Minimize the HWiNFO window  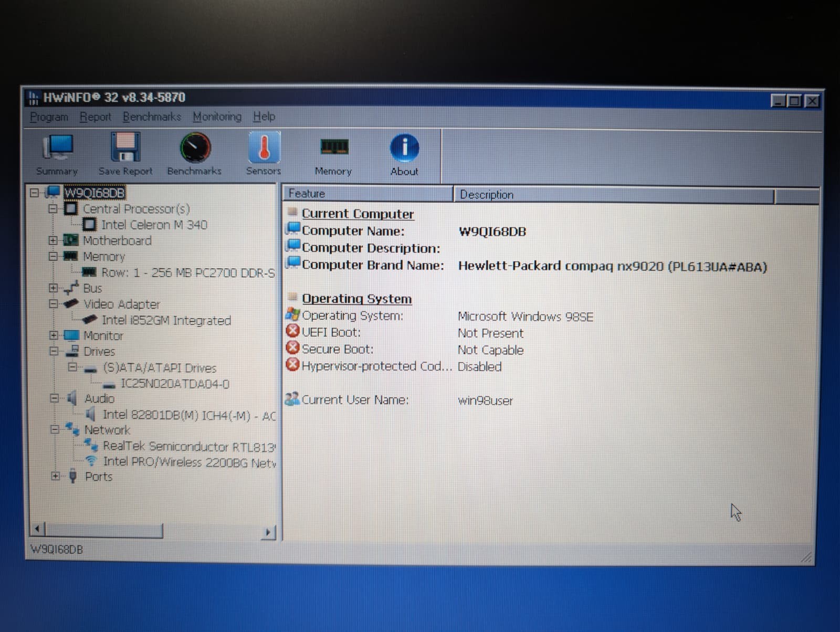(779, 101)
